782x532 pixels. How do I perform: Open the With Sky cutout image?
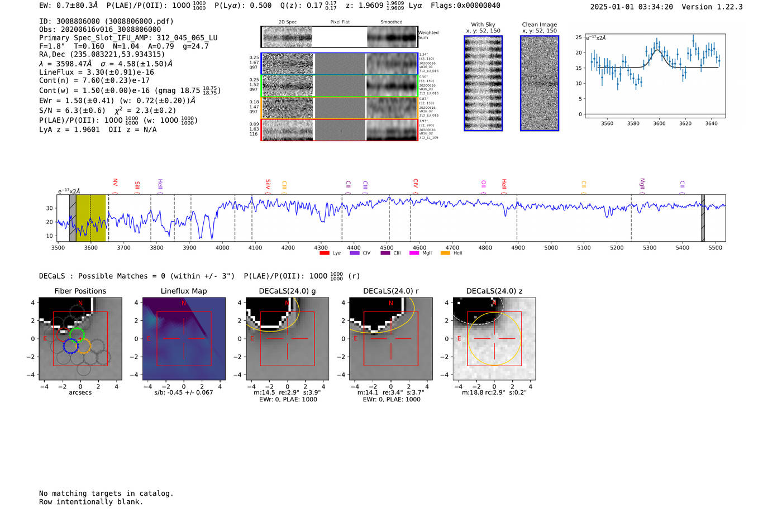click(x=483, y=84)
